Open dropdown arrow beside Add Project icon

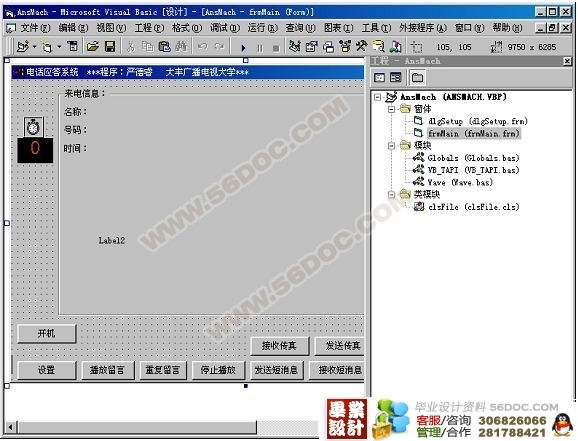click(x=34, y=47)
